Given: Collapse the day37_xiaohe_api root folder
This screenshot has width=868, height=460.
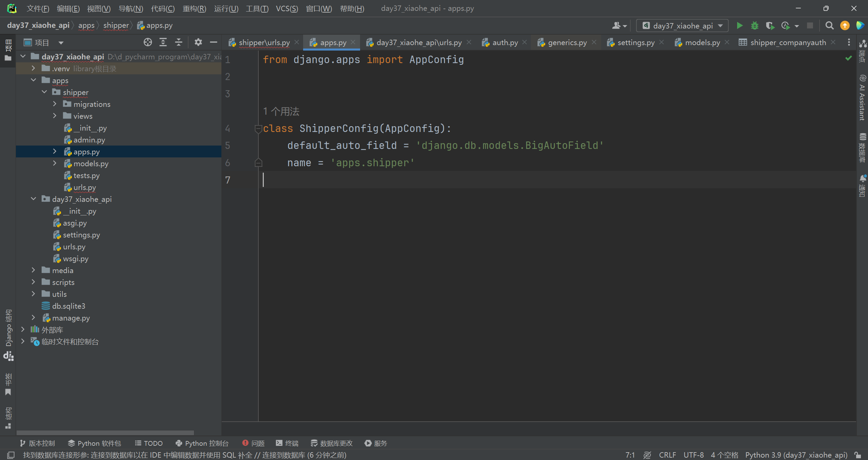Looking at the screenshot, I should tap(23, 56).
